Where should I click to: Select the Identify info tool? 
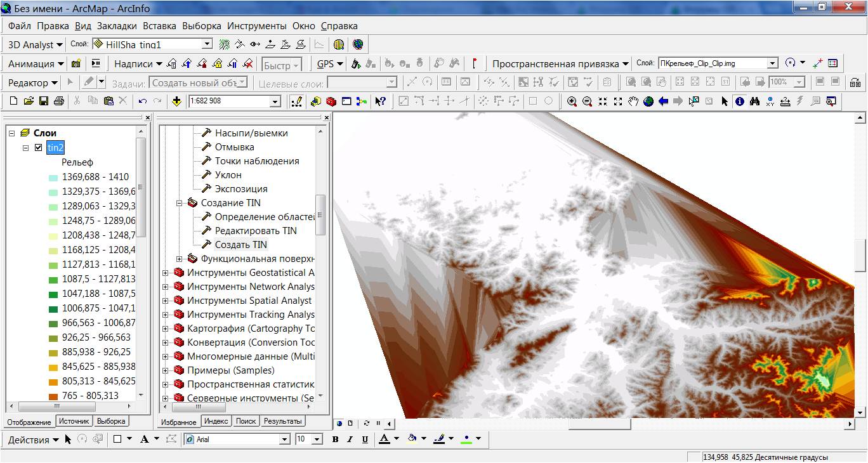[x=740, y=101]
